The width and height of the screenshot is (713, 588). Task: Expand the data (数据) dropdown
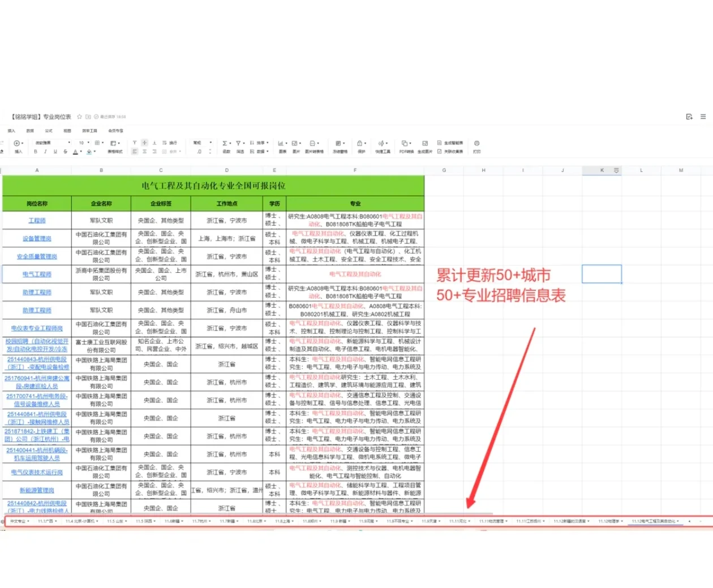click(259, 152)
